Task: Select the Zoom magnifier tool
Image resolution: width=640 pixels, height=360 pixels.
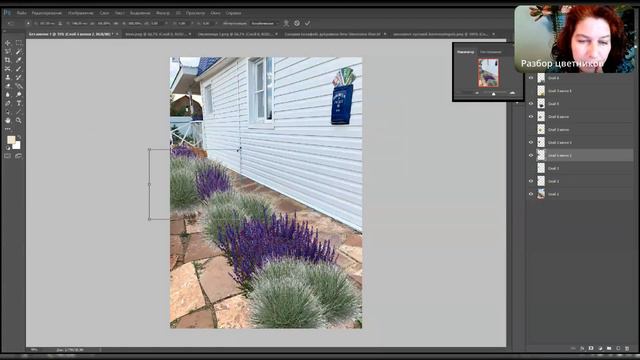Action: click(19, 120)
